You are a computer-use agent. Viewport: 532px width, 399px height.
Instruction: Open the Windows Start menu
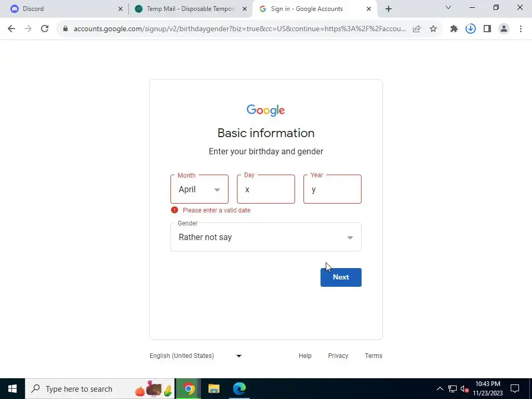click(12, 389)
